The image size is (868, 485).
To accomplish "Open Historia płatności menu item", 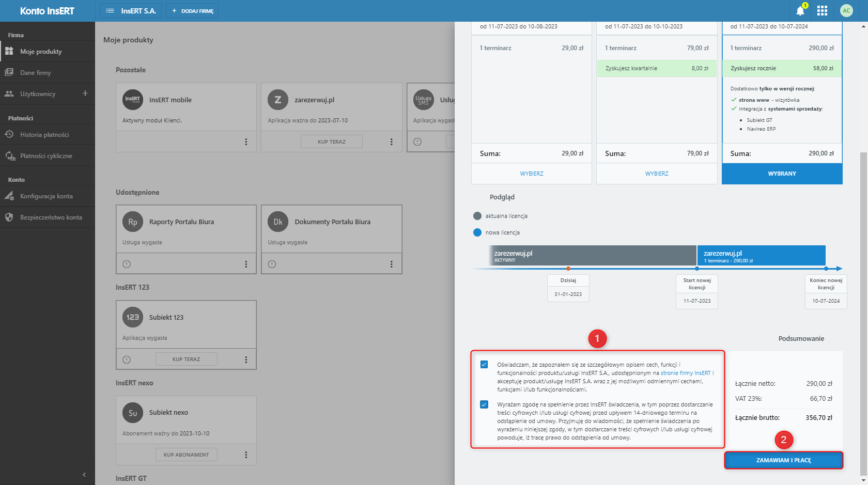I will tap(48, 135).
